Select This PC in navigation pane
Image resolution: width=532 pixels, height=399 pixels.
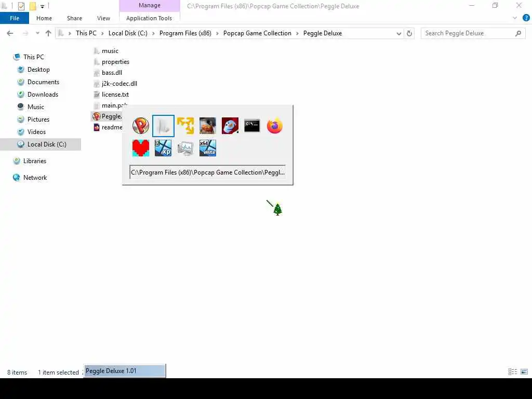tap(34, 57)
